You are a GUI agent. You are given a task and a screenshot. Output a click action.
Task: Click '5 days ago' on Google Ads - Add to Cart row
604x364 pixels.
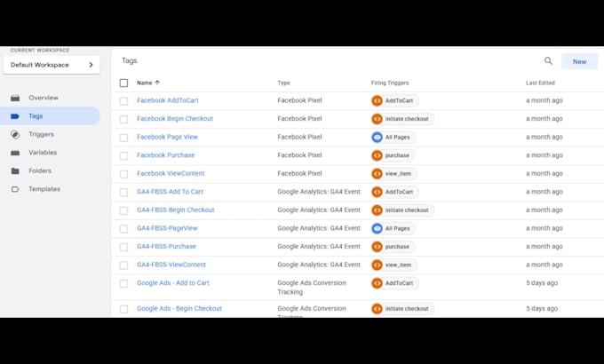point(542,282)
